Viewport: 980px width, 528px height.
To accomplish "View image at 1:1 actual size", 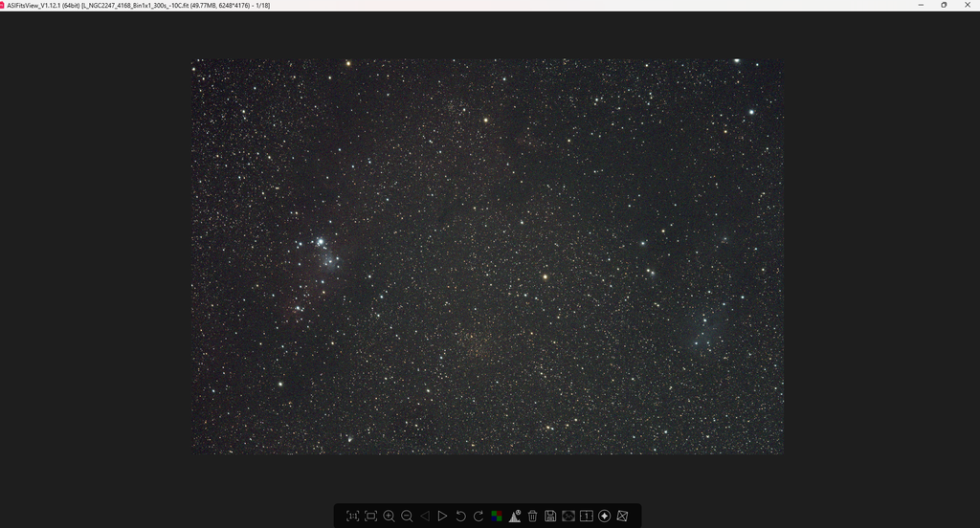I will coord(352,517).
